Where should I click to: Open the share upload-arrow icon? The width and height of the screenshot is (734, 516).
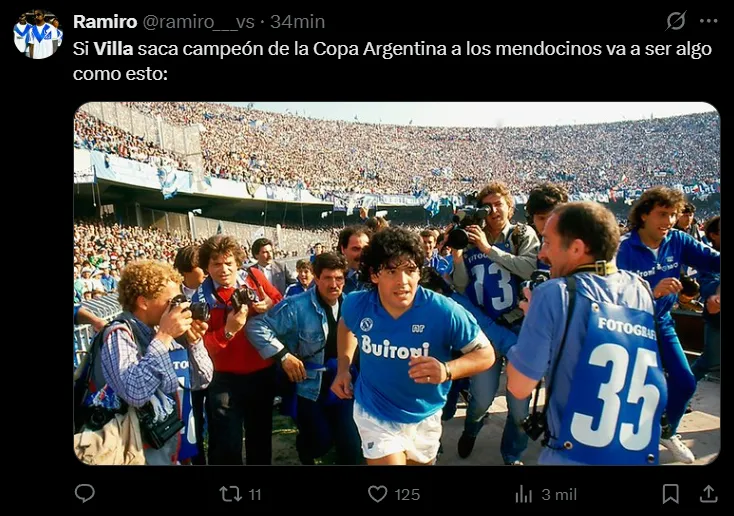coord(709,494)
